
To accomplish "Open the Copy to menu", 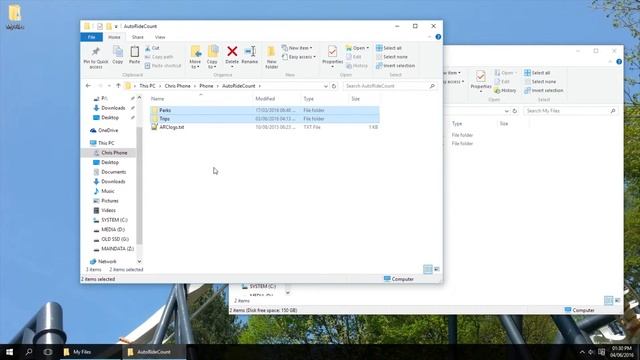I will click(212, 57).
